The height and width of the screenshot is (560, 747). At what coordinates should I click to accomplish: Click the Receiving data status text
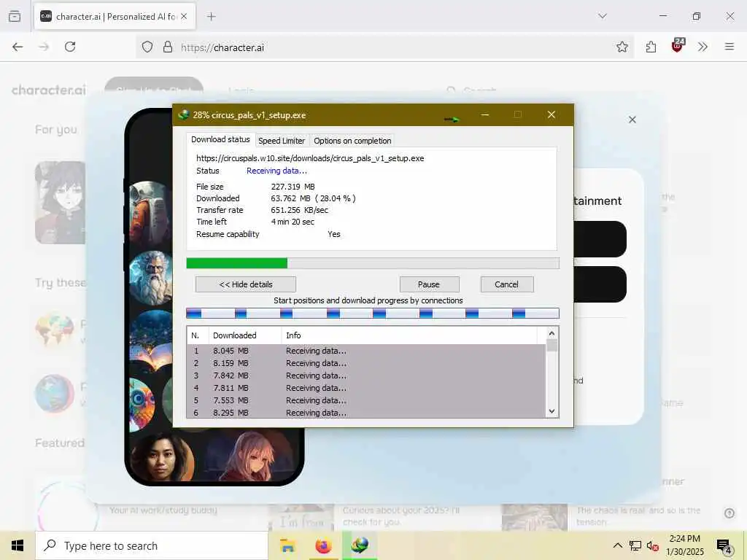pyautogui.click(x=276, y=171)
